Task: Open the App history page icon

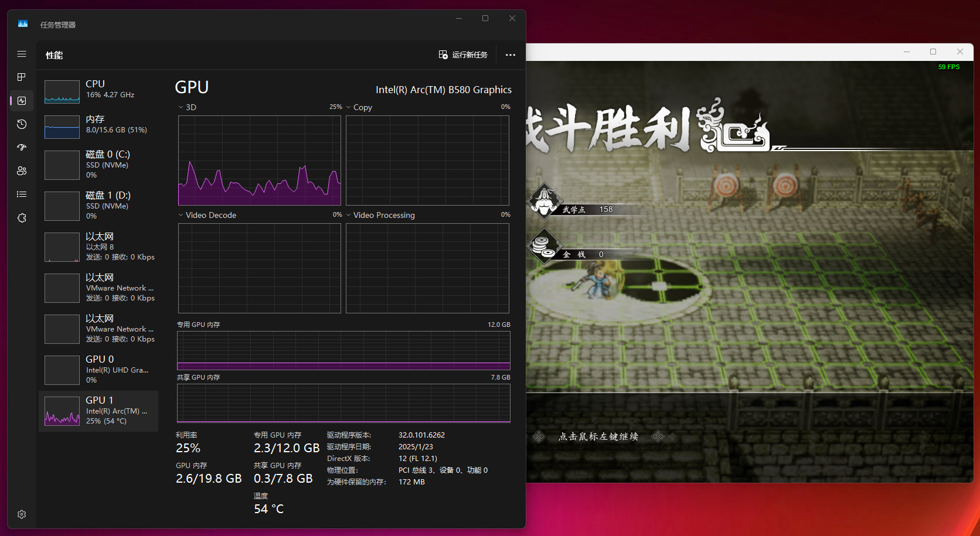Action: 22,124
